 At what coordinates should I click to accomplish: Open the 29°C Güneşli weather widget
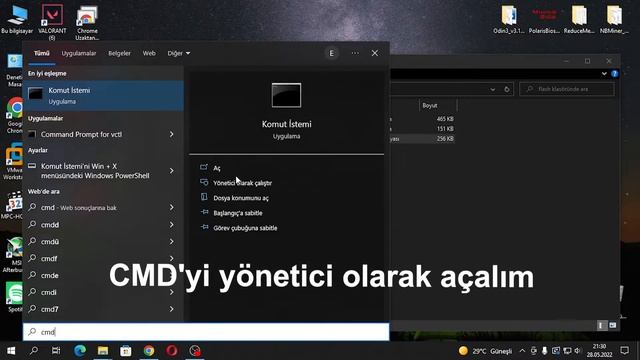pyautogui.click(x=485, y=351)
